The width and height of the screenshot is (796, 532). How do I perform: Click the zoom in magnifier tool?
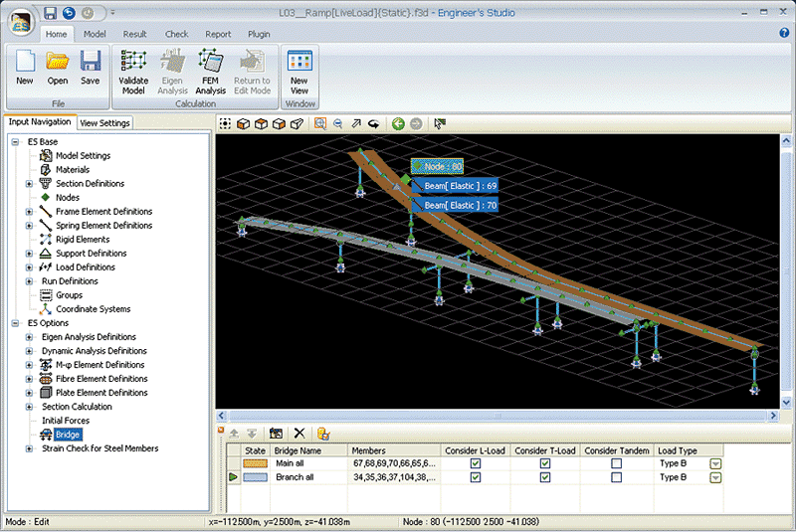320,124
